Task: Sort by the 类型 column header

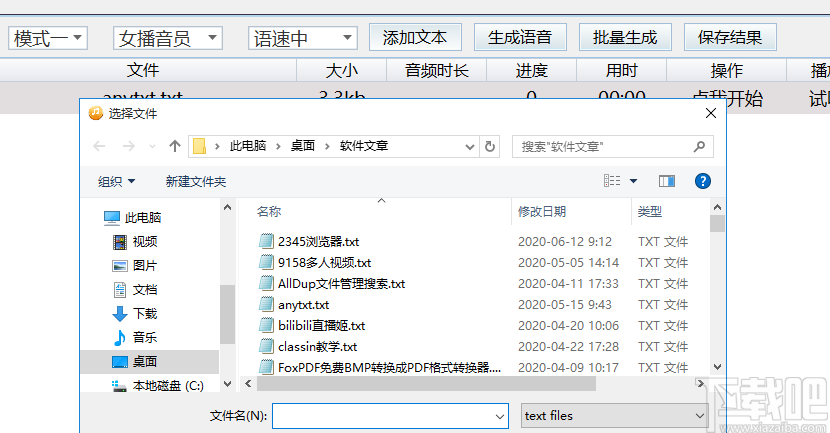Action: click(649, 212)
